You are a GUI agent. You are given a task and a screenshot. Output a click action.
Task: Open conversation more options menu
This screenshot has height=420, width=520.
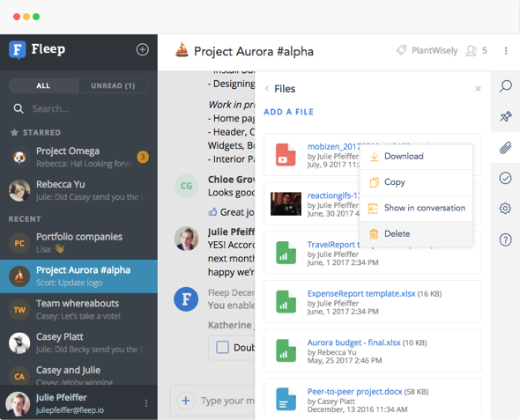click(506, 51)
